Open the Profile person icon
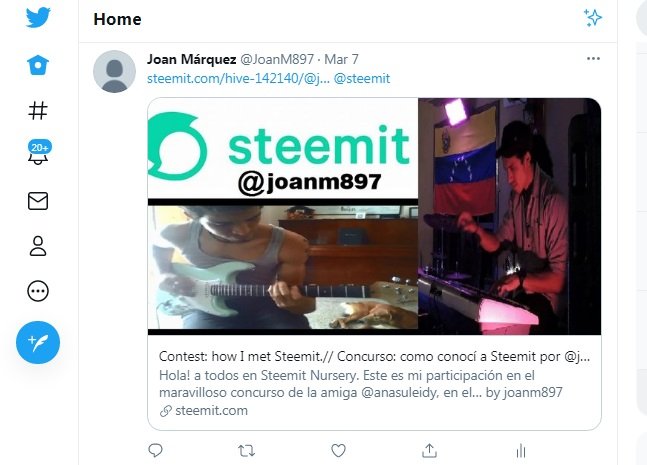Viewport: 647px width, 465px height. click(x=38, y=246)
